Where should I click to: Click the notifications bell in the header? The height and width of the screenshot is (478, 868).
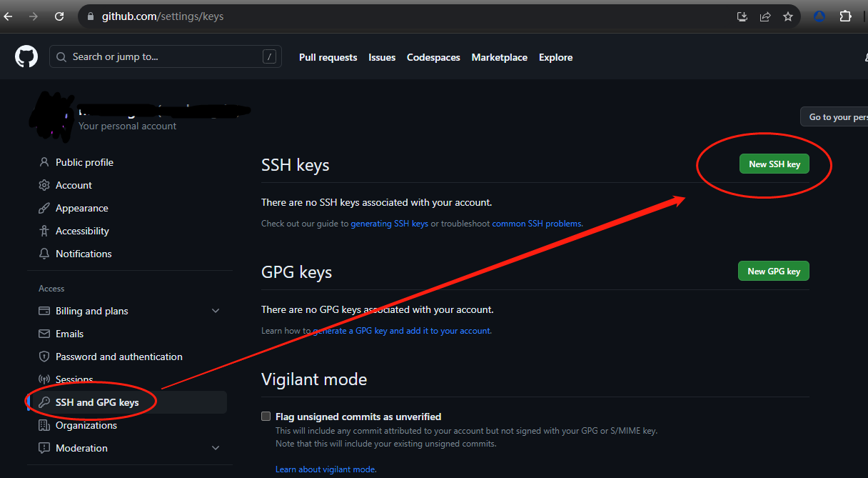point(866,56)
